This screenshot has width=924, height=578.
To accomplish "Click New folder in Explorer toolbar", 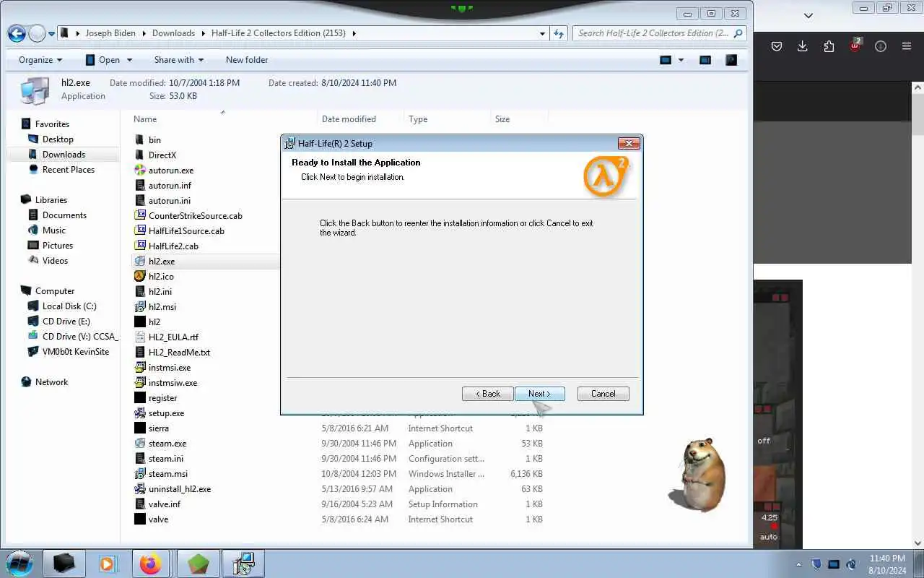I will 247,60.
